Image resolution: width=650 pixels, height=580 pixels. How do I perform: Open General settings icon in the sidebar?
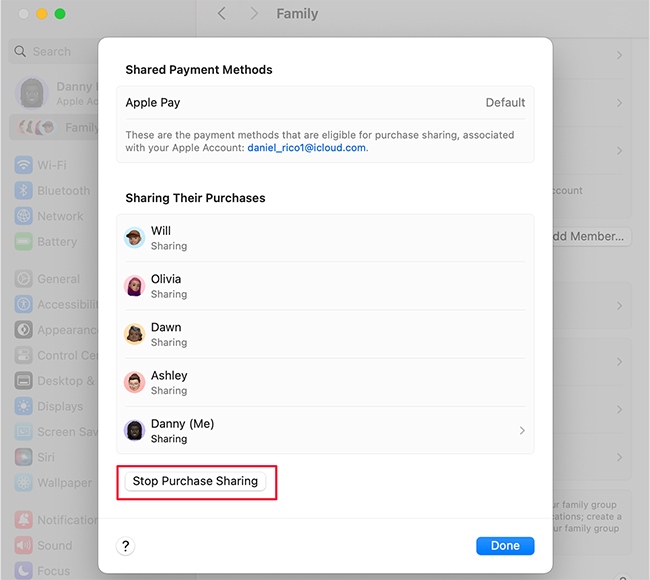coord(24,279)
